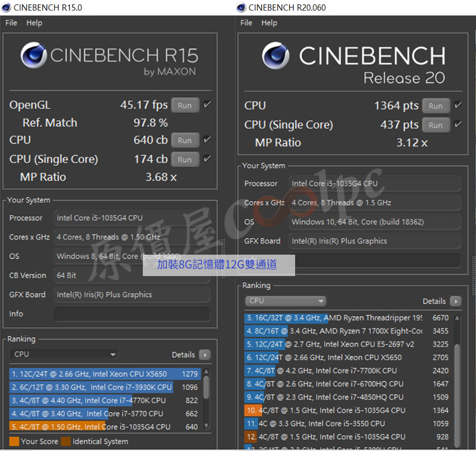The width and height of the screenshot is (476, 451).
Task: Click the Details label in R15 Ranking
Action: (183, 355)
